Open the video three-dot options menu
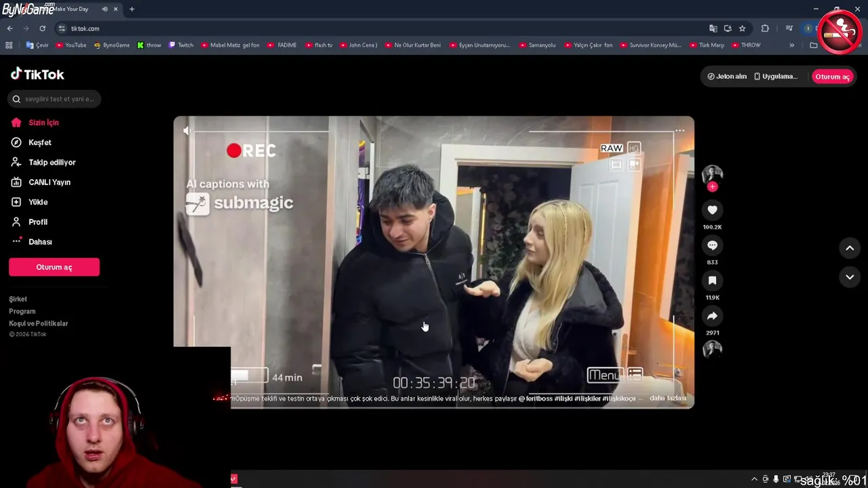Viewport: 868px width, 488px height. (679, 131)
